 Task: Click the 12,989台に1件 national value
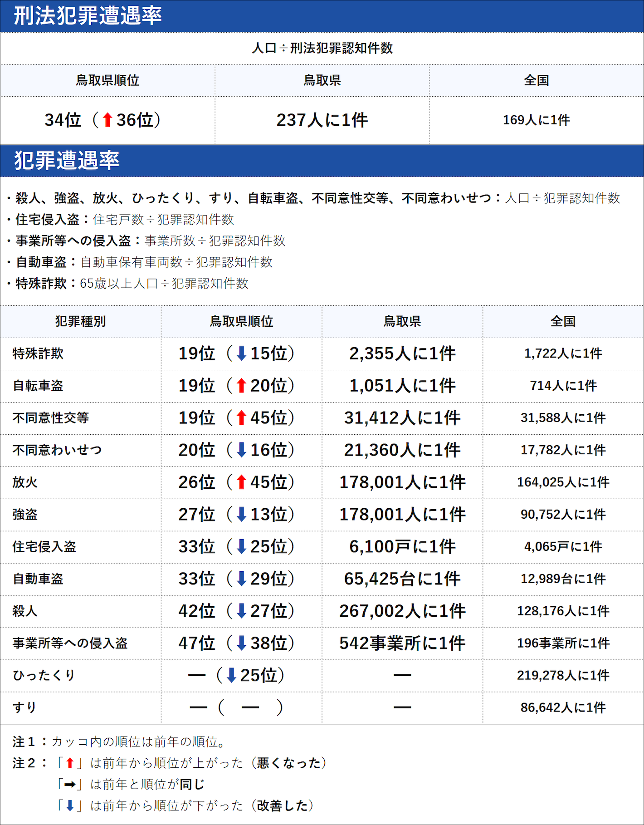563,579
